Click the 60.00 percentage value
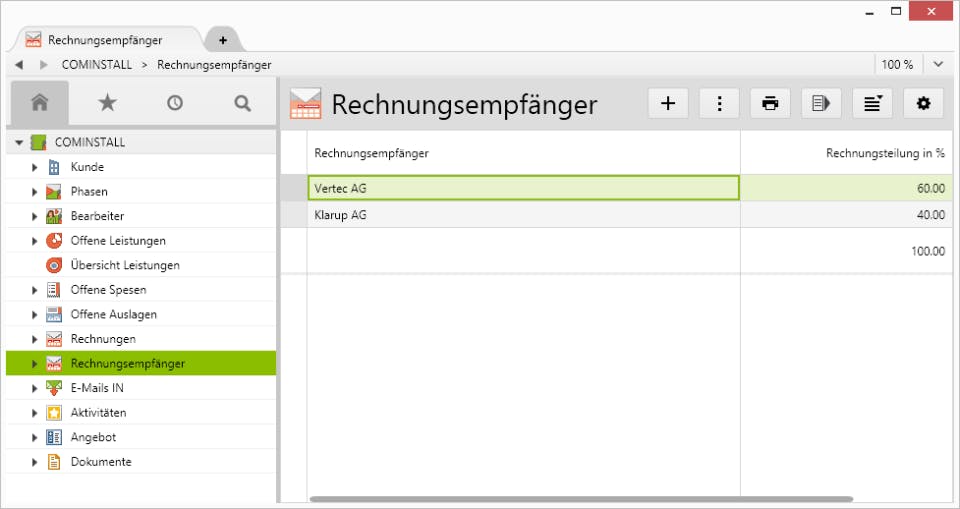The image size is (960, 509). (931, 189)
